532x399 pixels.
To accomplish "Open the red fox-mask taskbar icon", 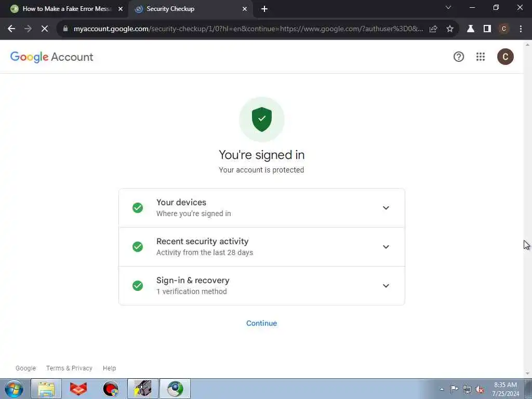I will [x=78, y=389].
